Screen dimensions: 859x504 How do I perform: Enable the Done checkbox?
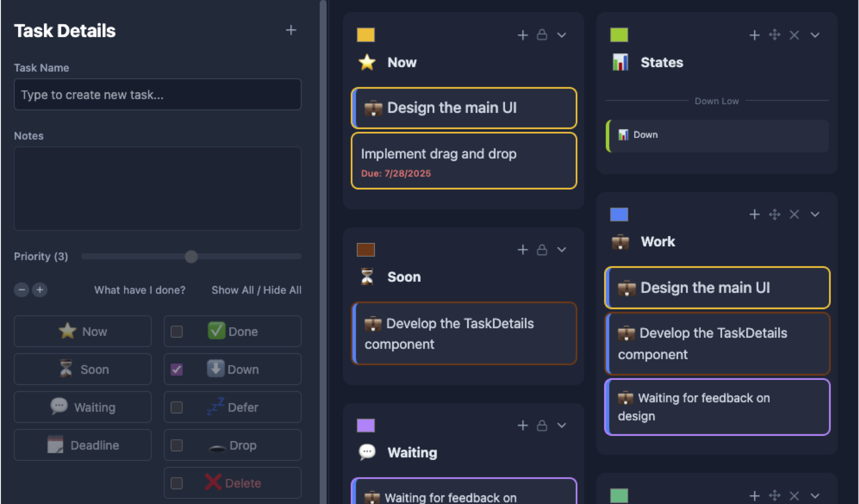click(x=177, y=332)
